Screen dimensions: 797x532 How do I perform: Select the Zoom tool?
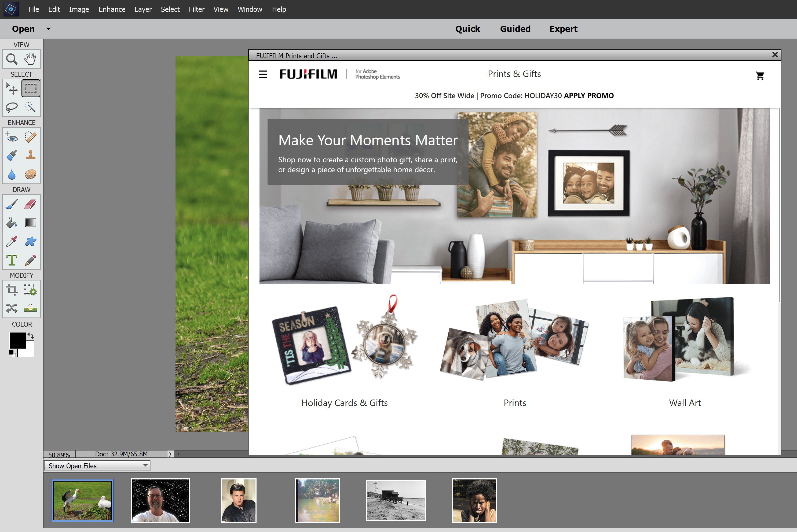[x=12, y=59]
